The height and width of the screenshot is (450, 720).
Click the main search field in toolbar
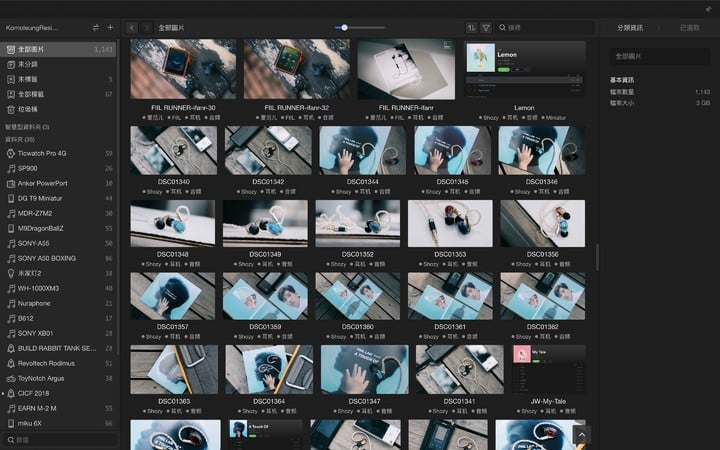pyautogui.click(x=545, y=28)
